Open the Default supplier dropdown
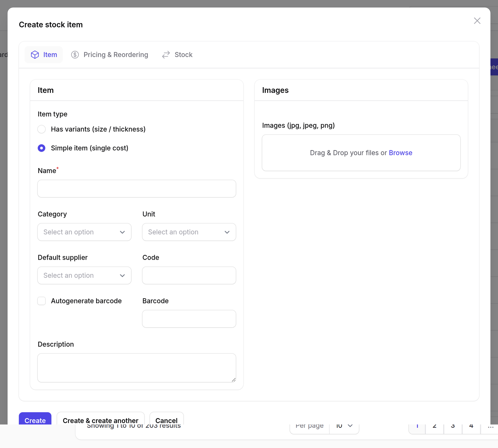 click(x=84, y=276)
